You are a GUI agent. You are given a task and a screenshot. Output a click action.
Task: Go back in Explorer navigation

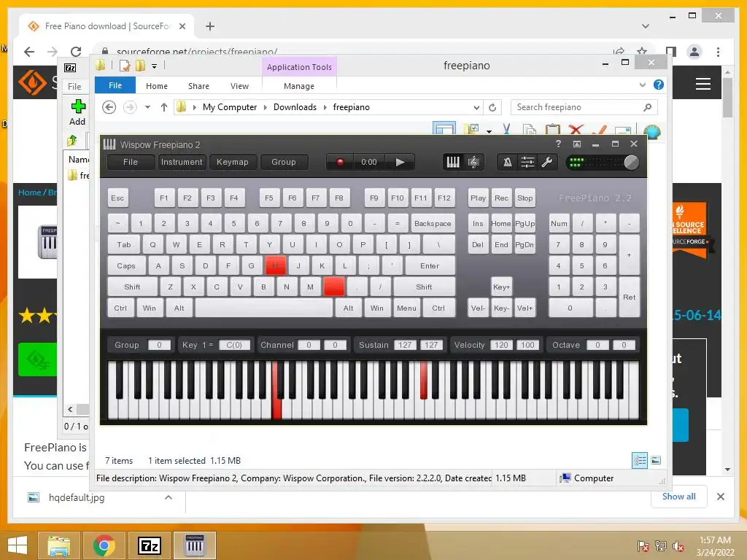109,107
